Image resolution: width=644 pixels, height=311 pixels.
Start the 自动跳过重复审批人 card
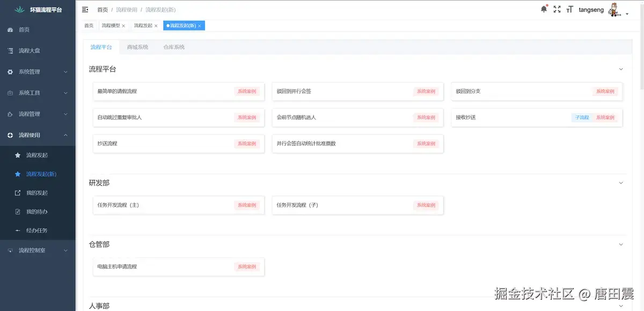179,117
